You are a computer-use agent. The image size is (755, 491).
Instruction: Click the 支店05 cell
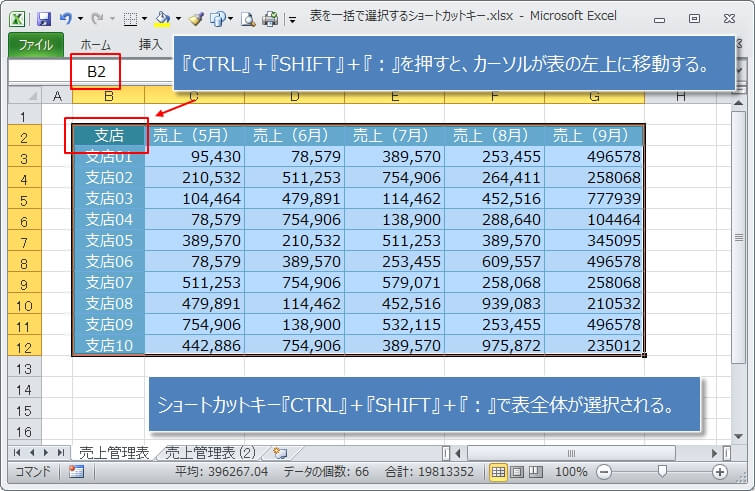(x=109, y=241)
